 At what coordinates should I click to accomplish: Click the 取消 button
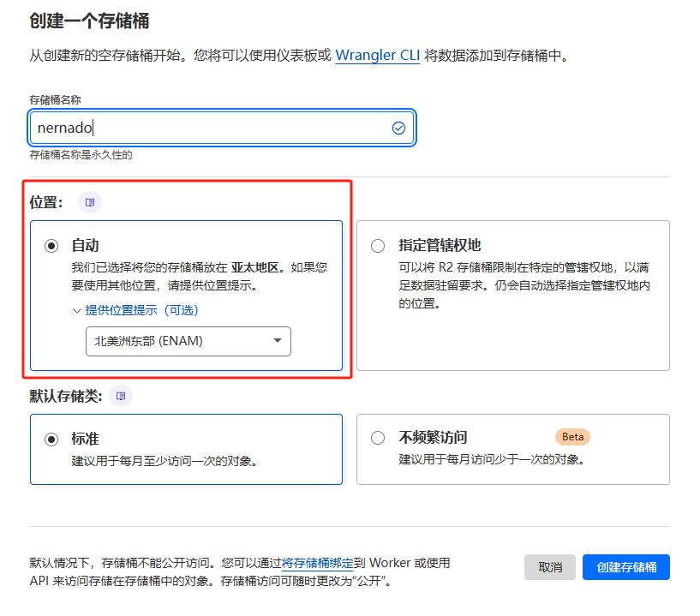pyautogui.click(x=549, y=567)
